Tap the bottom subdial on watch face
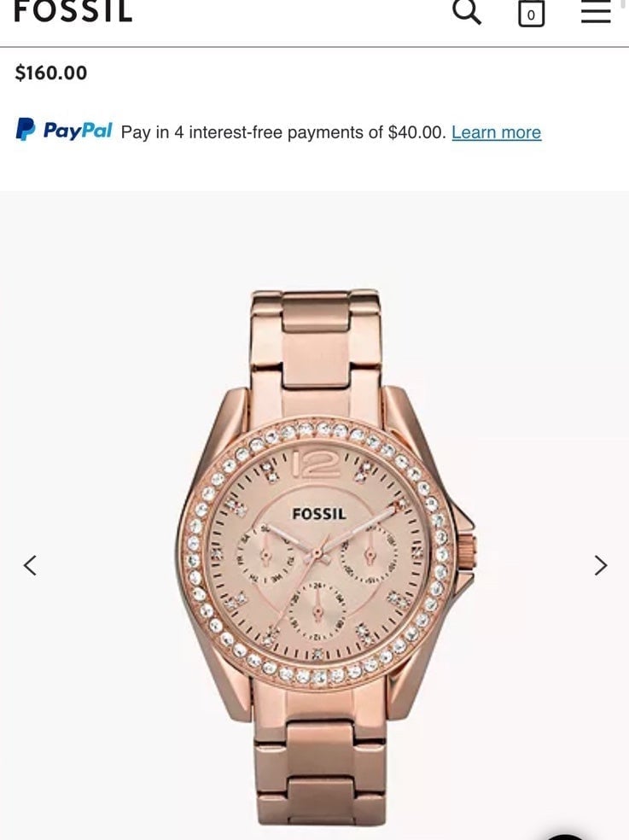Image resolution: width=629 pixels, height=840 pixels. tap(317, 610)
